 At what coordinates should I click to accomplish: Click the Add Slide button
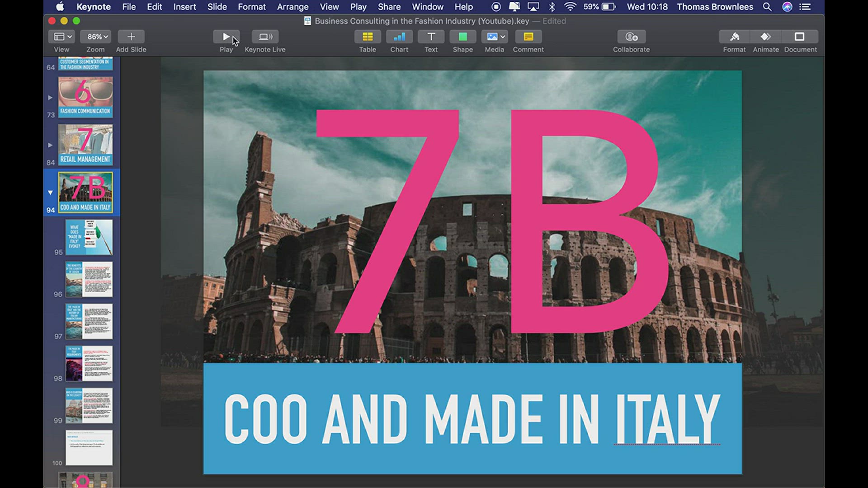click(131, 37)
